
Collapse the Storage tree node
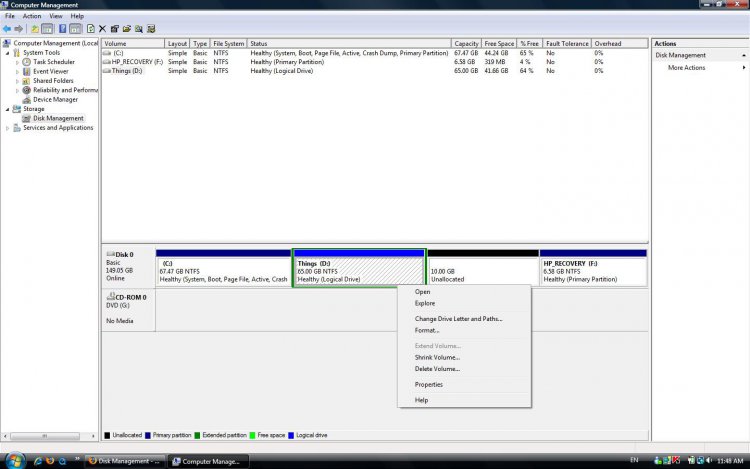[x=8, y=109]
